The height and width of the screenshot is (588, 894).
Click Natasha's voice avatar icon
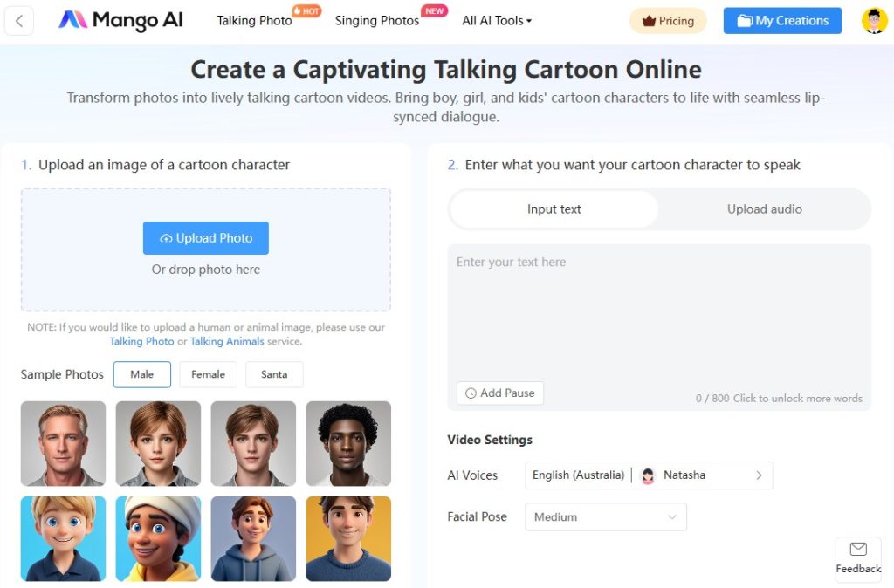click(648, 475)
